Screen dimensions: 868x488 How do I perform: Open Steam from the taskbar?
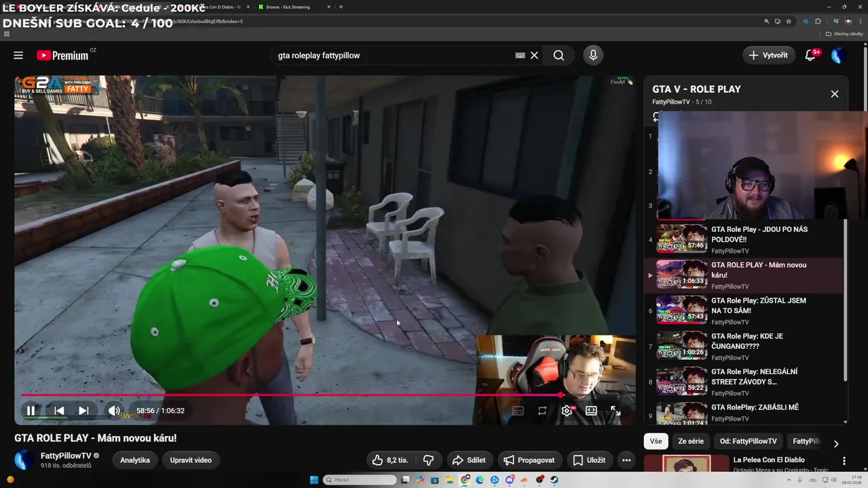tap(554, 480)
